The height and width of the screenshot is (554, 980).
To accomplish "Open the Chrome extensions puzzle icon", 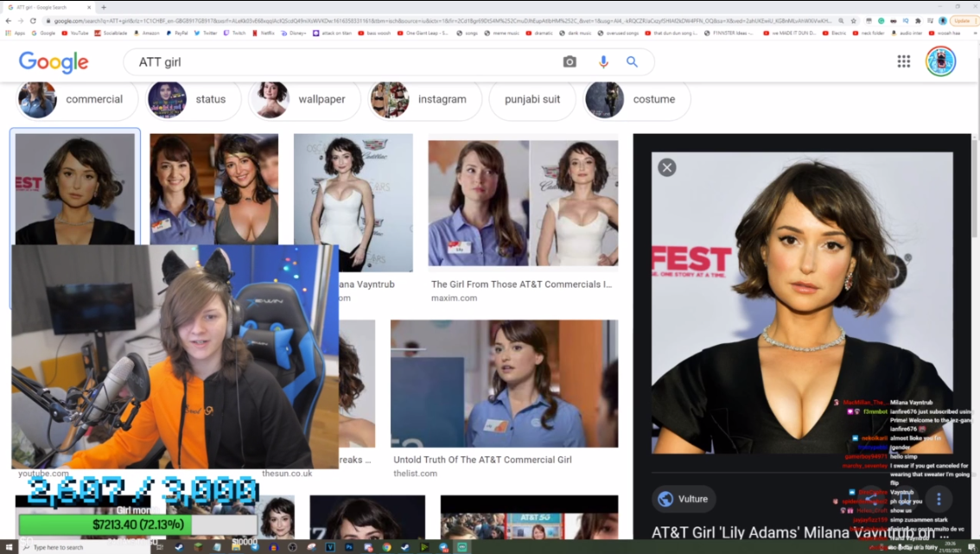I will coord(918,21).
